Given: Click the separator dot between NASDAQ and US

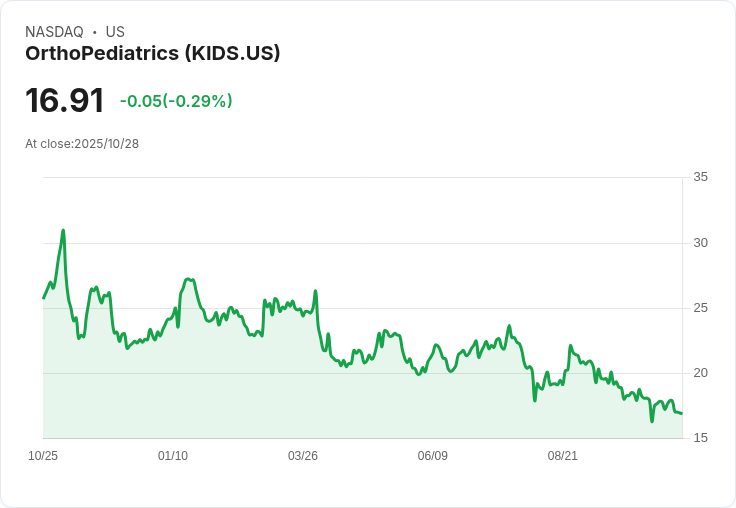Looking at the screenshot, I should 95,32.
